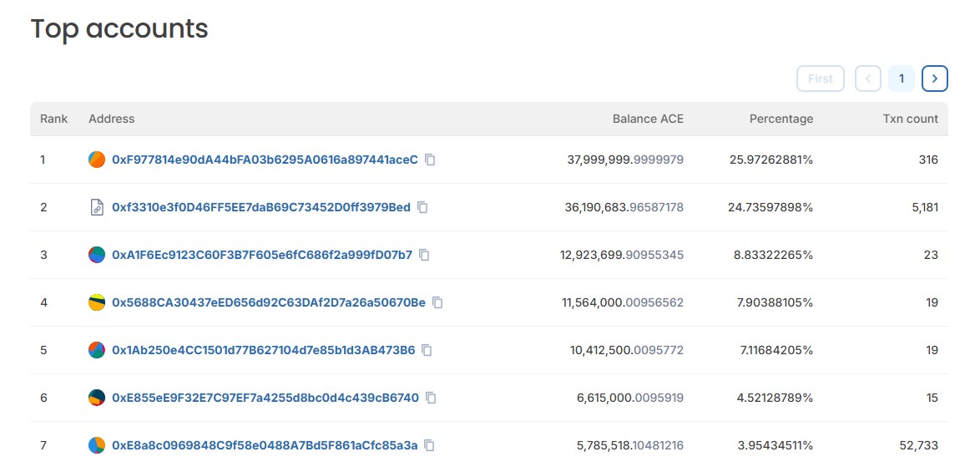Copy address of rank 1 account
The image size is (980, 462).
coord(430,160)
